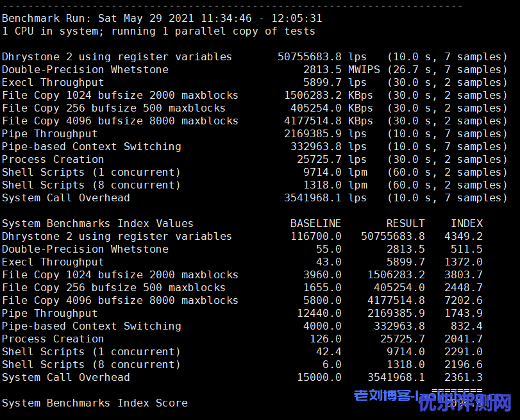Click the Pipe Throughput label in the top section
This screenshot has width=520, height=420.
(x=49, y=134)
